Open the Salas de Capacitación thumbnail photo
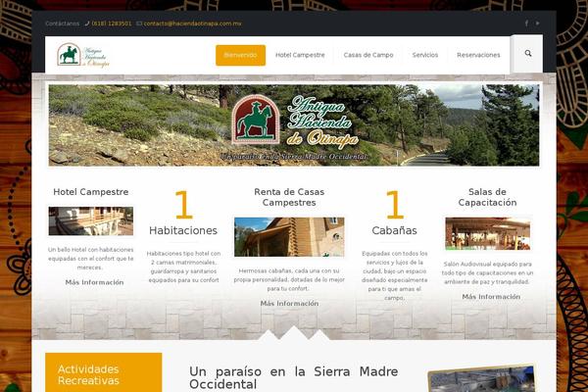The height and width of the screenshot is (392, 588). [487, 233]
